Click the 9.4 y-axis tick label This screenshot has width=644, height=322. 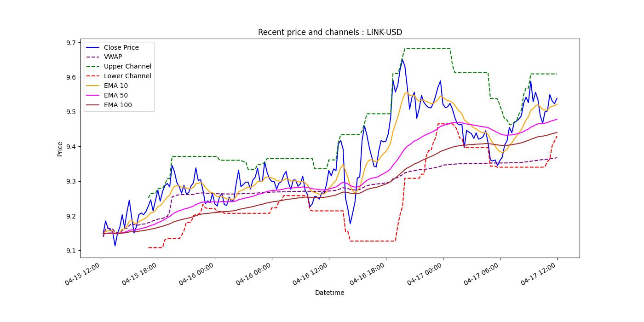pyautogui.click(x=71, y=147)
